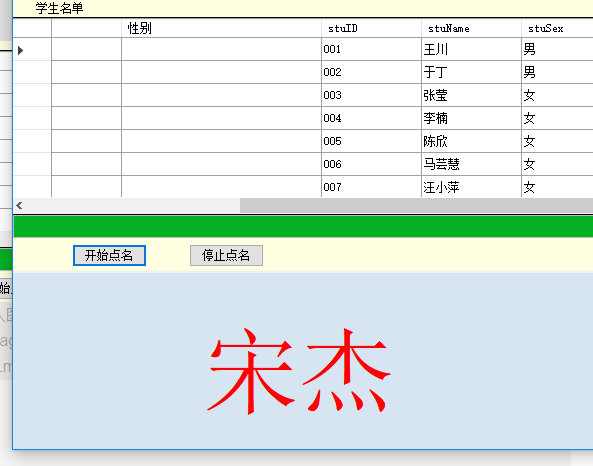Viewport: 593px width, 466px height.
Task: Select the 男 cell in 王川's row
Action: pyautogui.click(x=557, y=49)
